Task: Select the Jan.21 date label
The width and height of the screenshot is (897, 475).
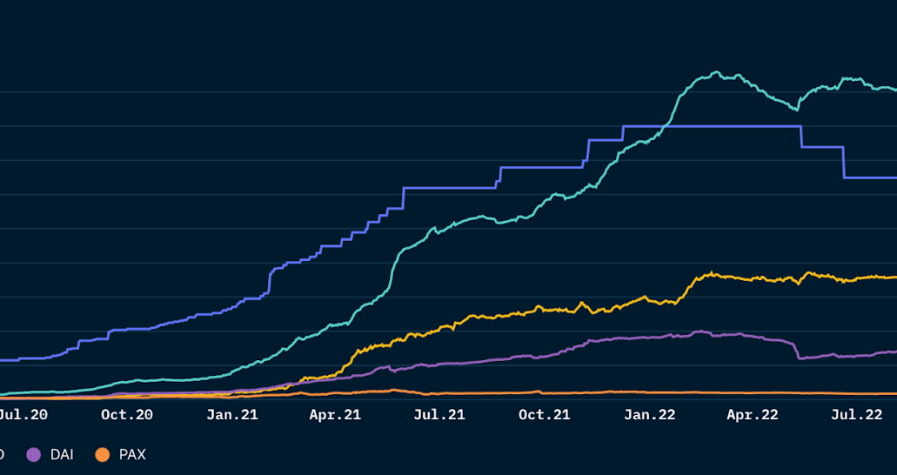Action: 232,413
